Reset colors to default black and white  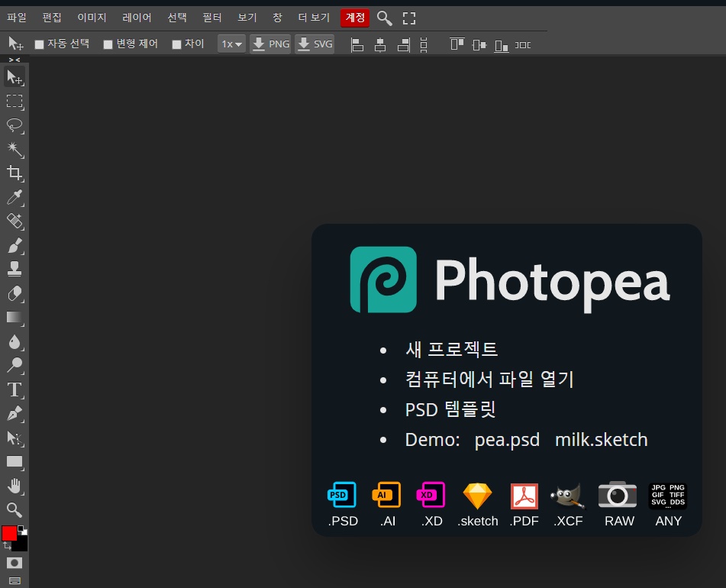[23, 530]
